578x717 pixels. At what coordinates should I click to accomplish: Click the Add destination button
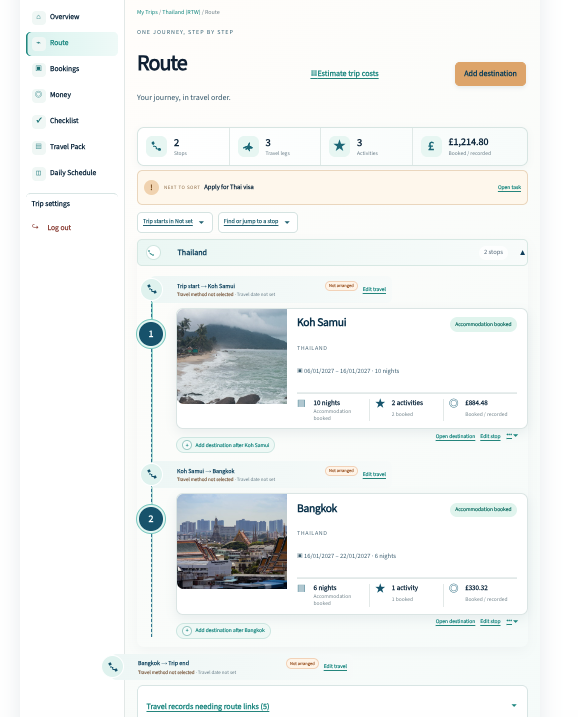[x=490, y=74]
